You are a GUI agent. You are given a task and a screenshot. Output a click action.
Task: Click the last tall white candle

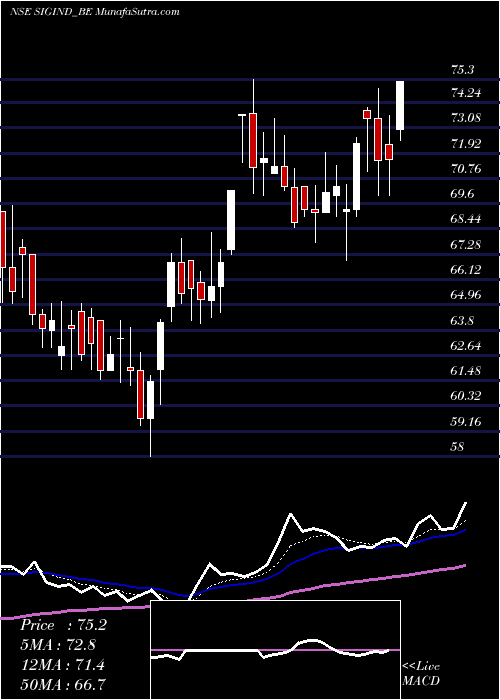pyautogui.click(x=400, y=105)
